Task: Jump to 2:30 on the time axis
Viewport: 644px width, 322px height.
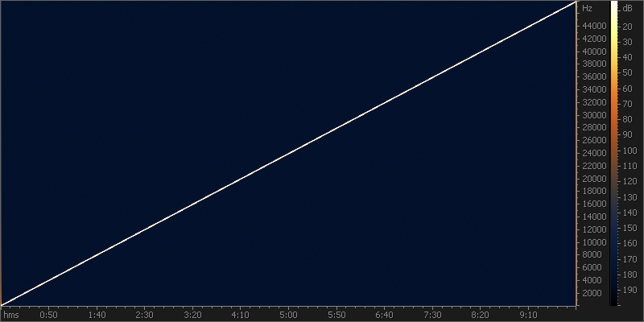Action: coord(145,315)
